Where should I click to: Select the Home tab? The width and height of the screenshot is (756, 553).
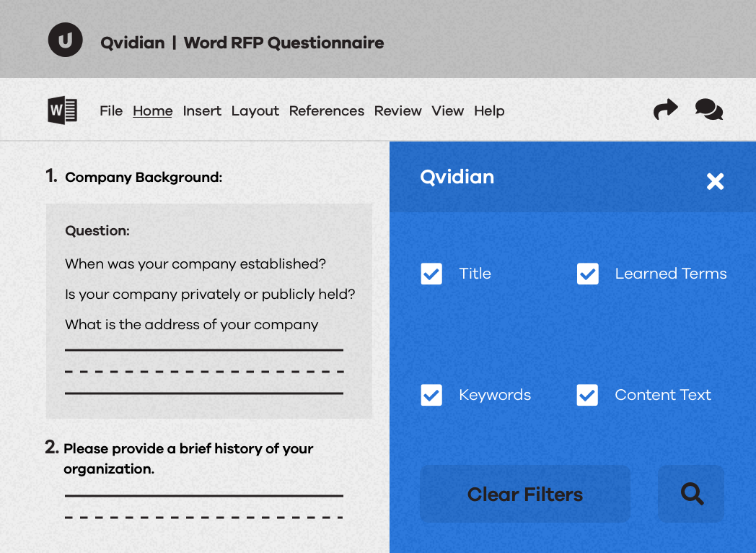[152, 111]
